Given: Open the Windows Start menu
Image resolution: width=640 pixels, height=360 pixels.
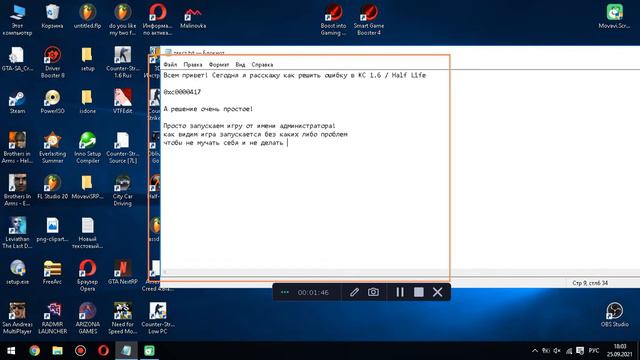Looking at the screenshot, I should coord(11,351).
